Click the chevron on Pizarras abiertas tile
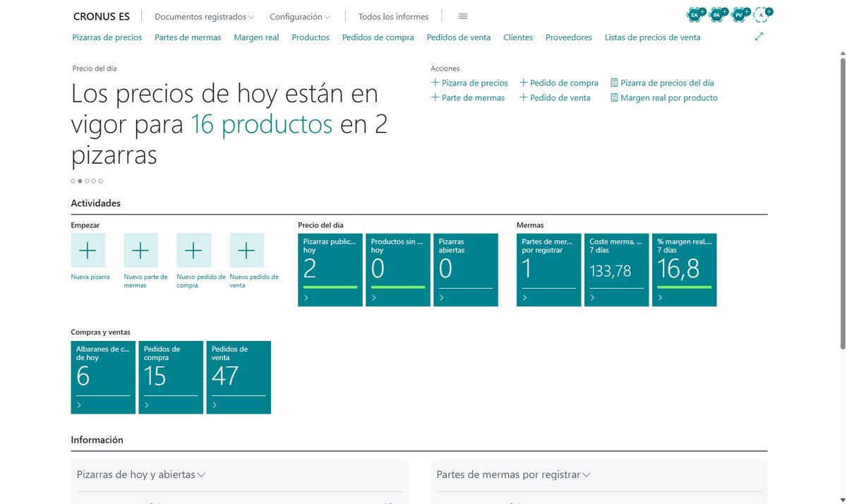 click(x=442, y=298)
